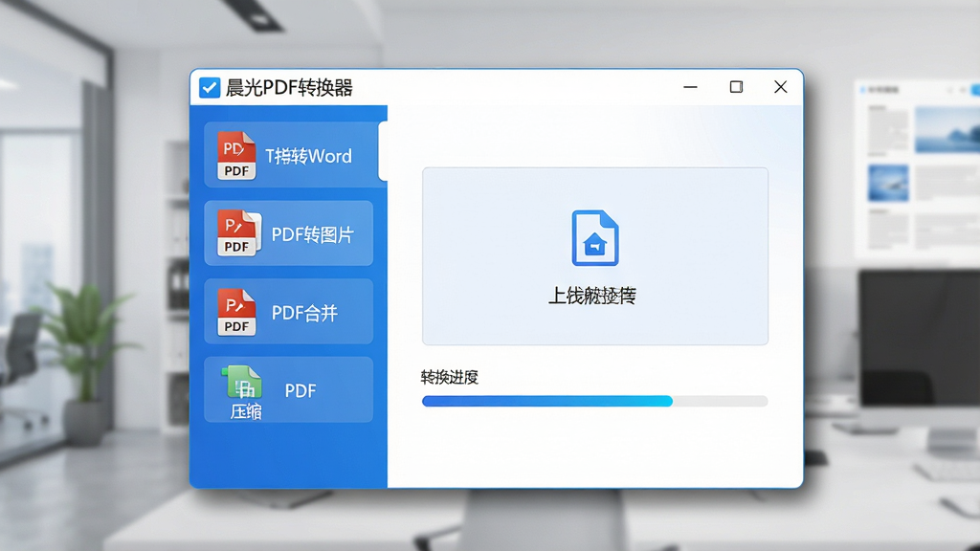Click the PDF合并 file icon
The height and width of the screenshot is (551, 980).
pos(236,313)
